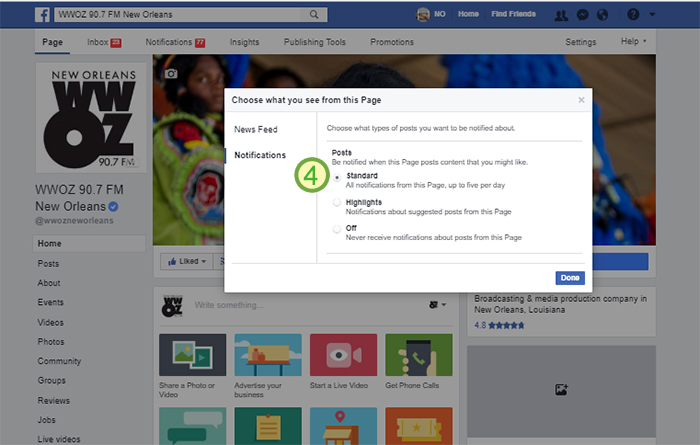Open the Help dropdown menu
The image size is (700, 445).
click(x=633, y=41)
